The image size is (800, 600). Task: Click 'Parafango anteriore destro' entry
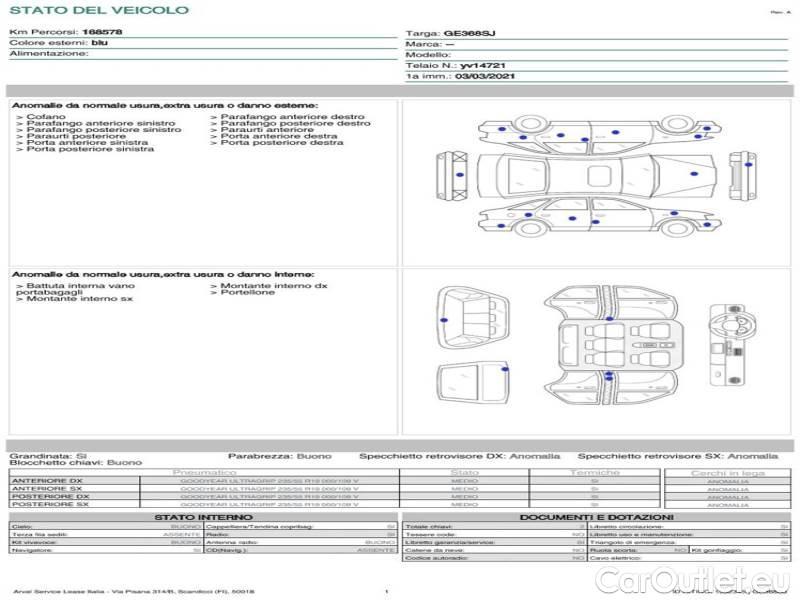point(287,117)
